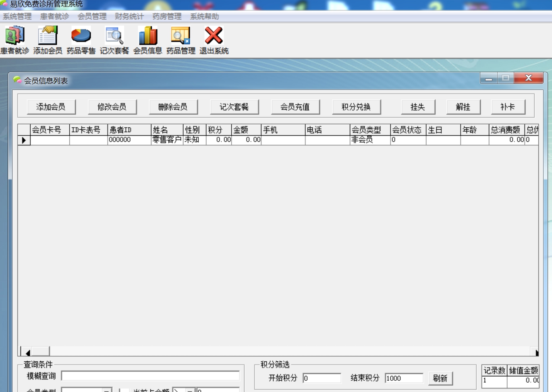This screenshot has width=552, height=392.
Task: Select the 记次套餐 toolbar icon
Action: pos(114,35)
